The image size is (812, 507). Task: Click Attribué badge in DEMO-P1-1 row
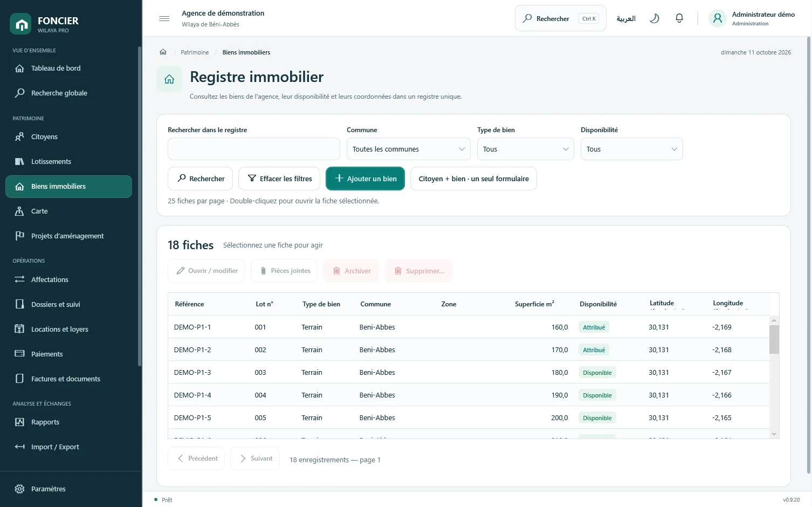(594, 327)
